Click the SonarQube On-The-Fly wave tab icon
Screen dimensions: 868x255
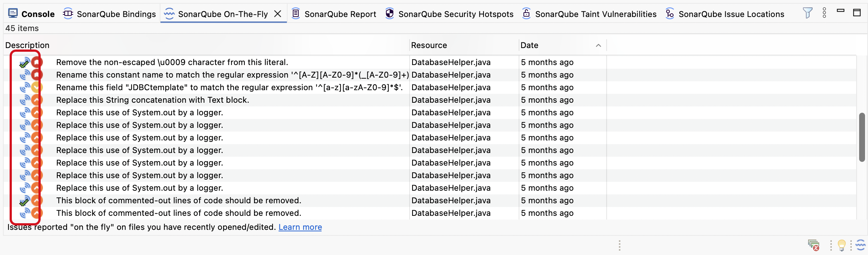(169, 14)
